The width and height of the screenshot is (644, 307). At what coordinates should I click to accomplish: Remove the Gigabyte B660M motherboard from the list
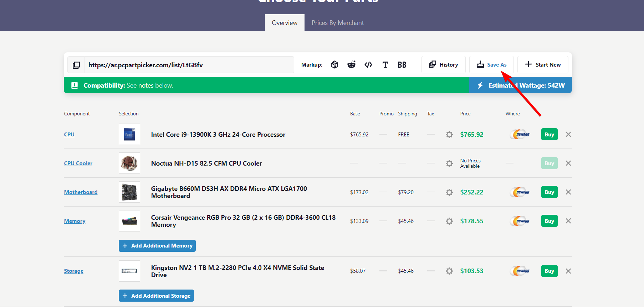coord(568,192)
